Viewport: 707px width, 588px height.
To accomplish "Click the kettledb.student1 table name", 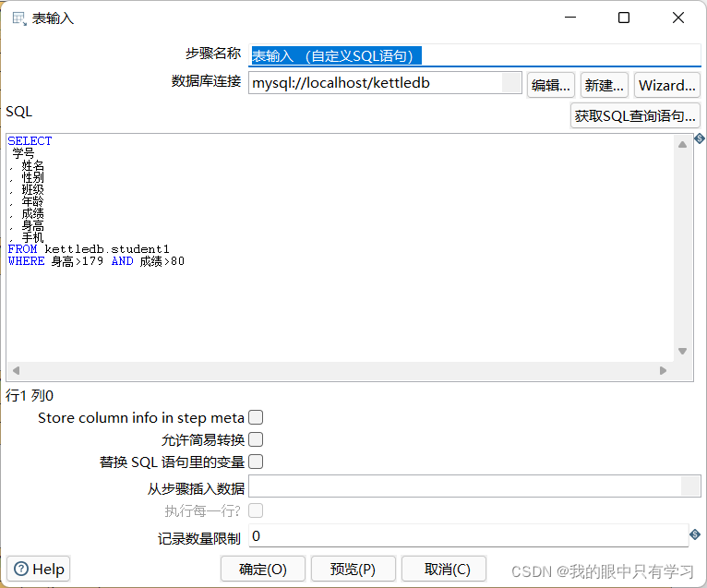I will [x=107, y=249].
